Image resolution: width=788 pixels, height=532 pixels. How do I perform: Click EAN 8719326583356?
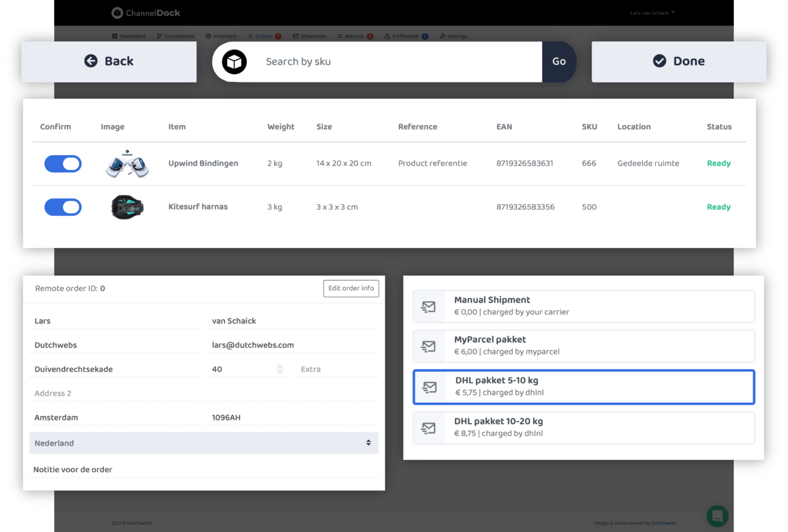click(x=525, y=207)
